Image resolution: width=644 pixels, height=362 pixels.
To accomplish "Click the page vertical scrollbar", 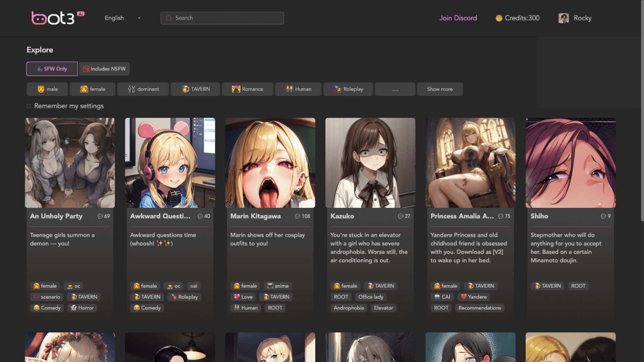I will 642,111.
